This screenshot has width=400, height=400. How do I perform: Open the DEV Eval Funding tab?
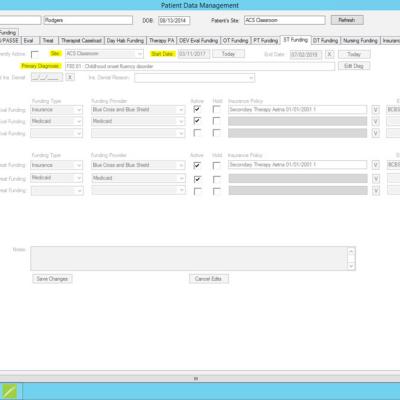[x=199, y=40]
